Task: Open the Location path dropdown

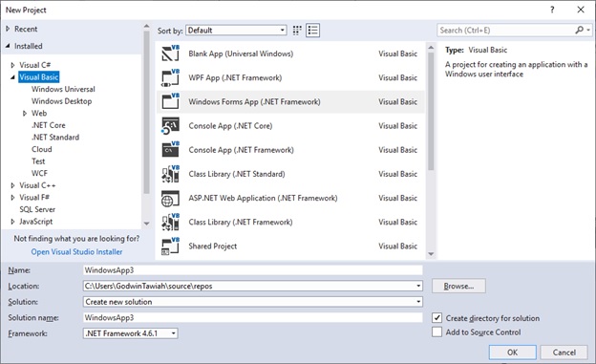Action: [x=418, y=286]
